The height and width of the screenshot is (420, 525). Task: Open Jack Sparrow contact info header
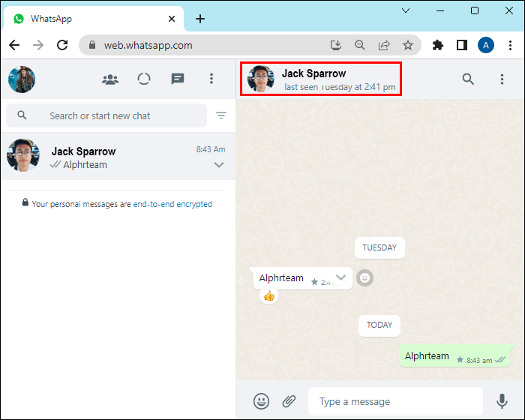coord(321,79)
